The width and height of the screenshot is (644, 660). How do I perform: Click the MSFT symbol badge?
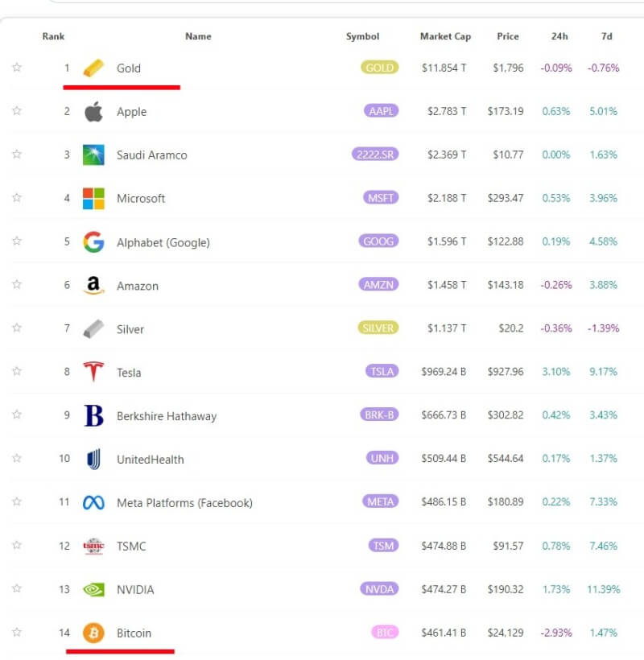pyautogui.click(x=381, y=197)
